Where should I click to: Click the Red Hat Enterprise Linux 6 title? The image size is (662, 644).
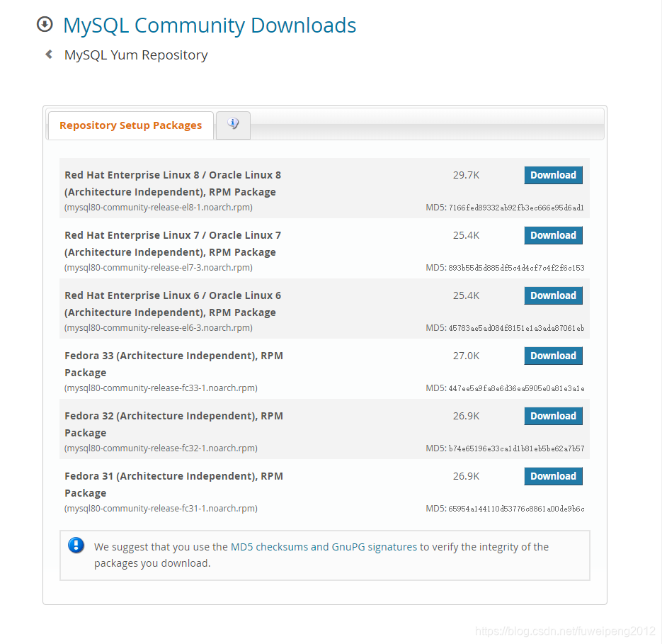(x=173, y=304)
